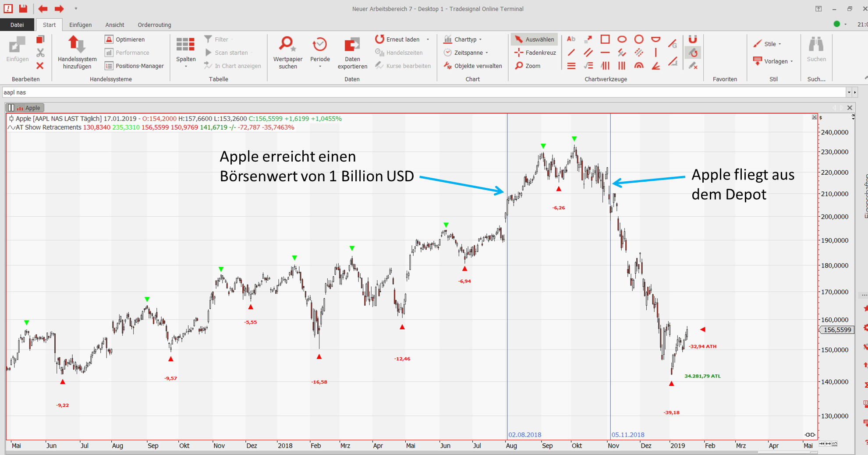The height and width of the screenshot is (455, 868).
Task: Switch to the Einfügen ribbon tab
Action: [x=80, y=25]
